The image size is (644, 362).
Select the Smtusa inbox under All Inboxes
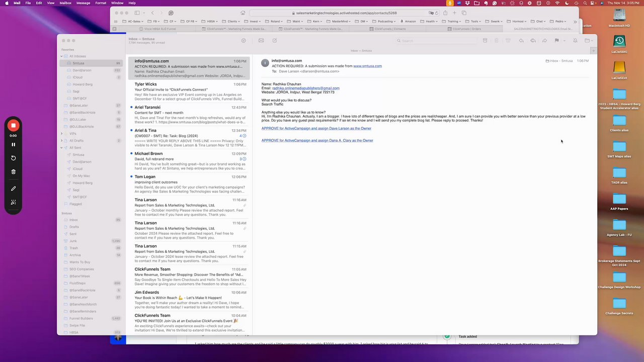point(91,63)
